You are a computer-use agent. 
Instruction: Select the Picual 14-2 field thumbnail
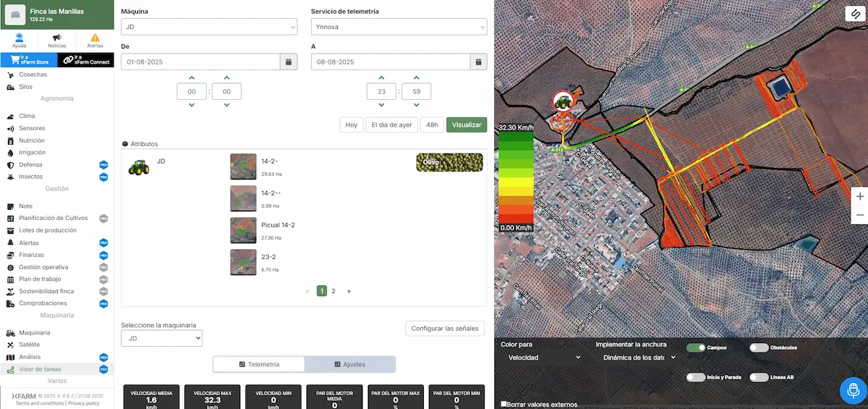(x=243, y=230)
